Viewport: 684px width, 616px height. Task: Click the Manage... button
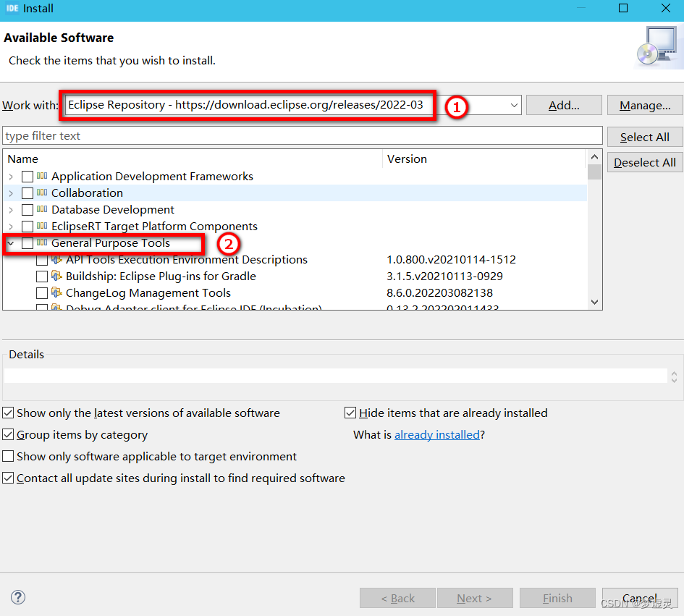coord(645,105)
